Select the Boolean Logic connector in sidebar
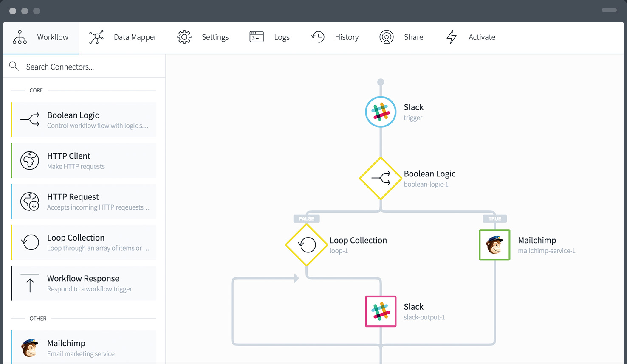The height and width of the screenshot is (364, 627). click(84, 120)
